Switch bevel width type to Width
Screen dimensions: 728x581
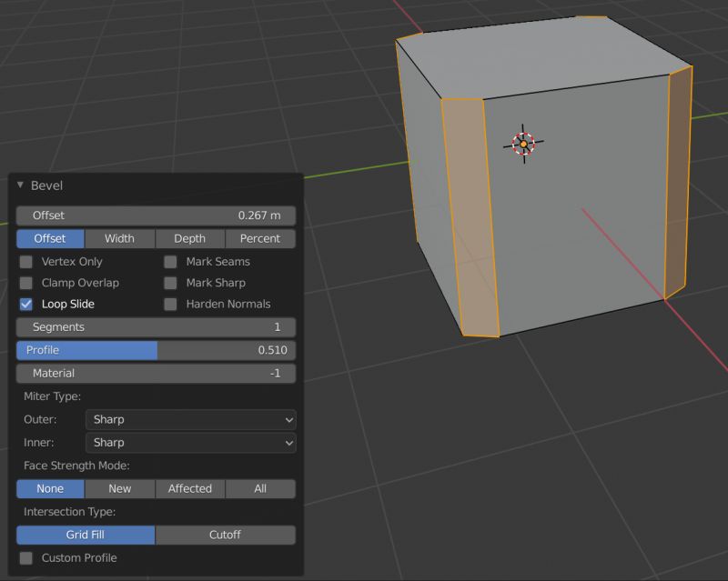pos(119,238)
